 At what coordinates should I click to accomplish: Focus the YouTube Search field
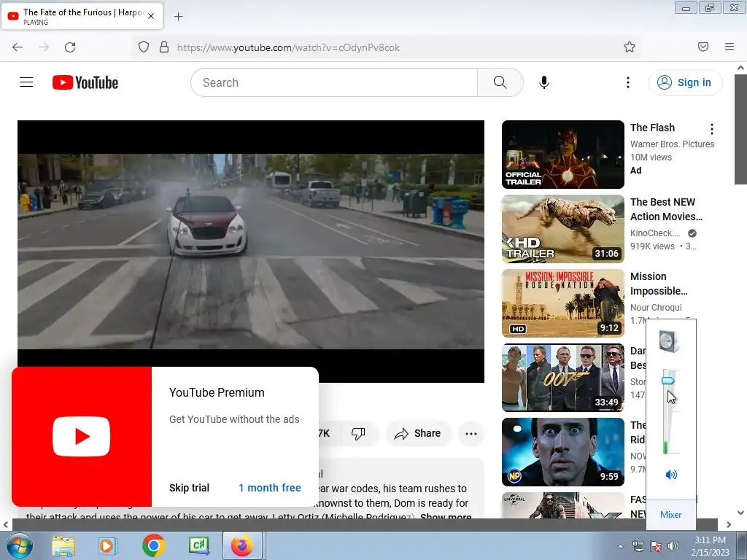point(334,82)
